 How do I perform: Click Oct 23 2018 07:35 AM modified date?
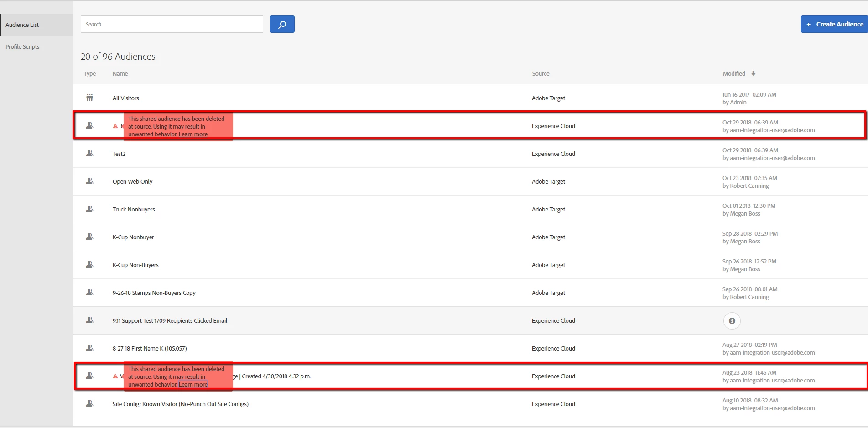[x=749, y=178]
